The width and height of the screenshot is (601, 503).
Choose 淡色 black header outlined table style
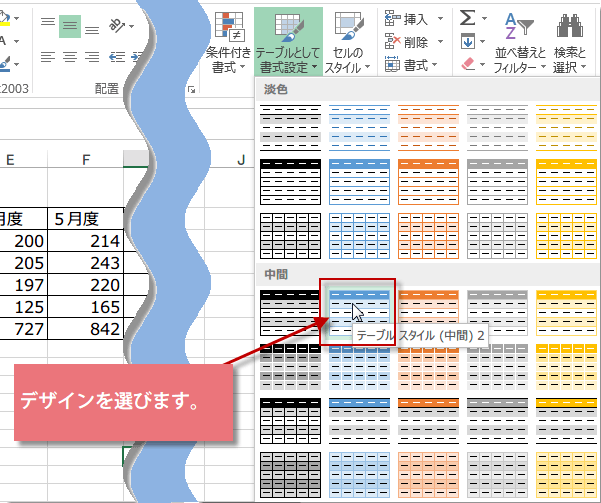[x=290, y=182]
